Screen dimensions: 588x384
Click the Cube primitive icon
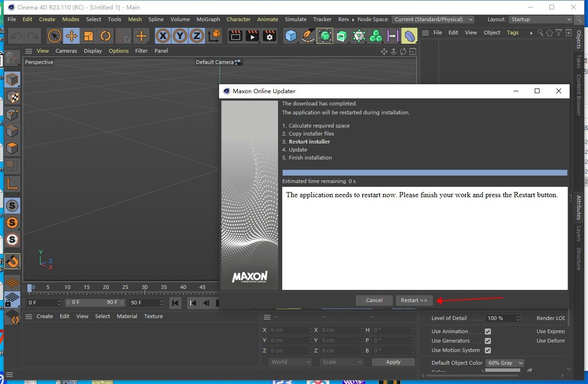(x=291, y=36)
